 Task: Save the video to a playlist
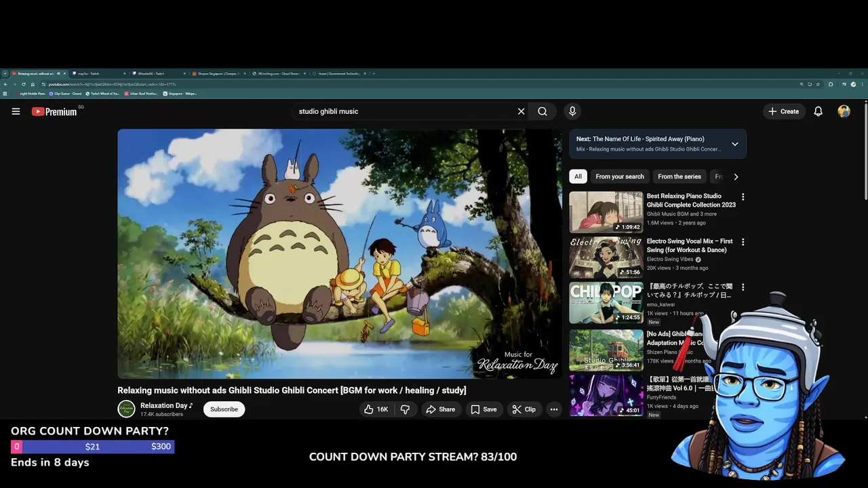(x=484, y=409)
